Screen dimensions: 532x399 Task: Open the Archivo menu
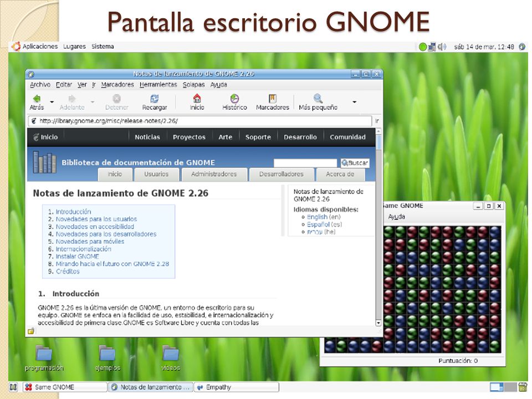[x=40, y=84]
